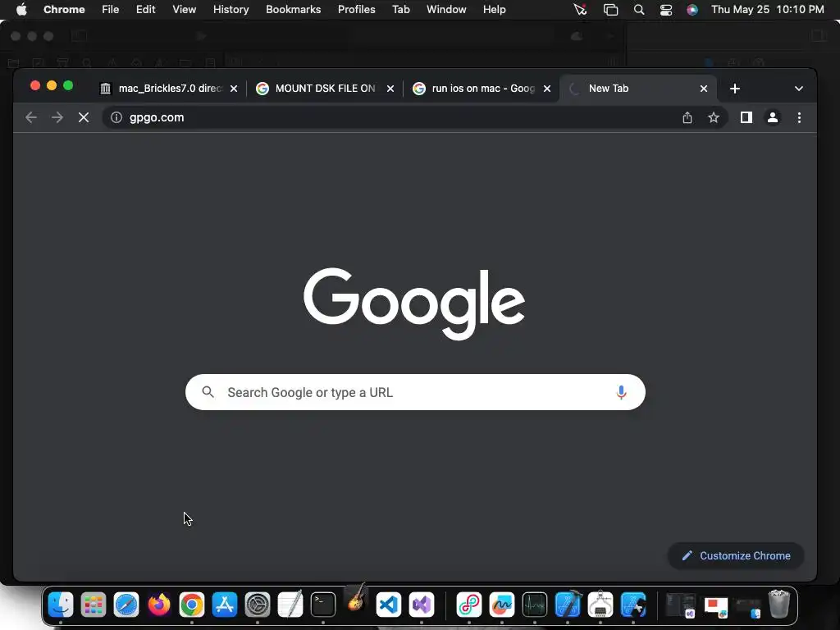The image size is (840, 630).
Task: View site information for gpgo.com
Action: point(116,117)
